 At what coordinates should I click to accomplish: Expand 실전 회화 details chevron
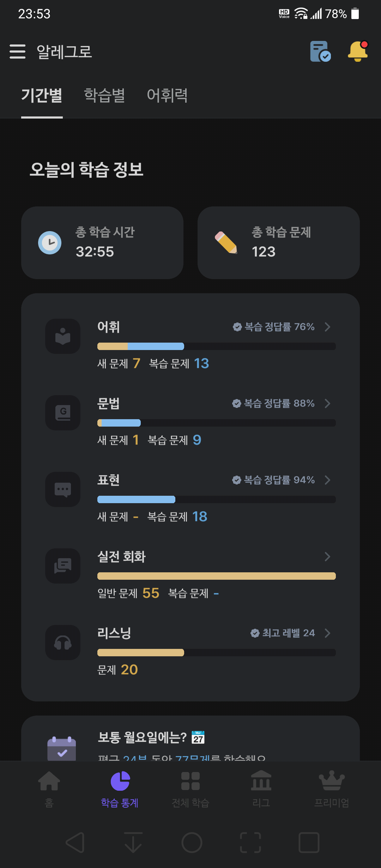(327, 556)
